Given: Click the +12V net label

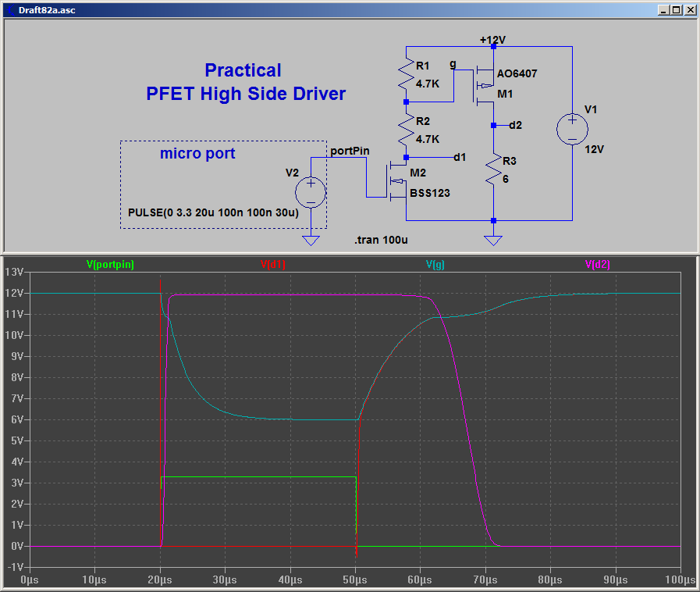Looking at the screenshot, I should click(492, 40).
